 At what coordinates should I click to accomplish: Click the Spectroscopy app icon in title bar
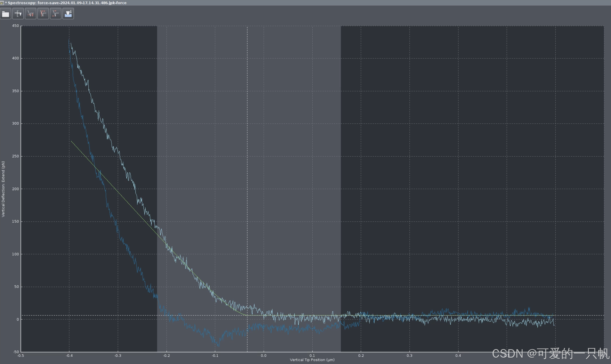[x=2, y=3]
